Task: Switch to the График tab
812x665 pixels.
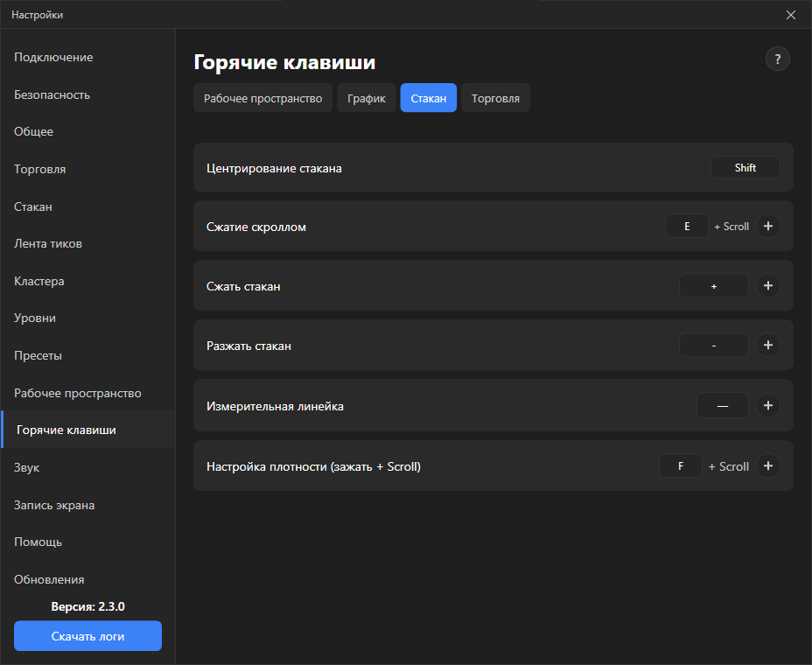Action: 367,98
